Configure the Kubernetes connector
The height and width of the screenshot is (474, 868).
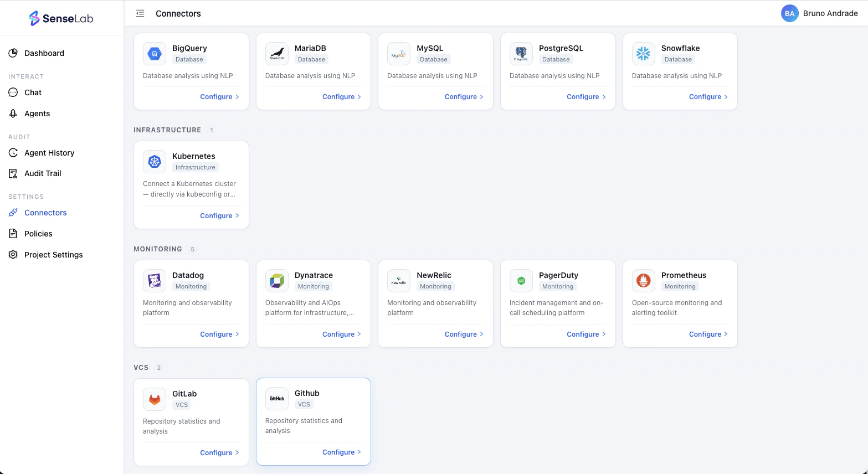(219, 216)
